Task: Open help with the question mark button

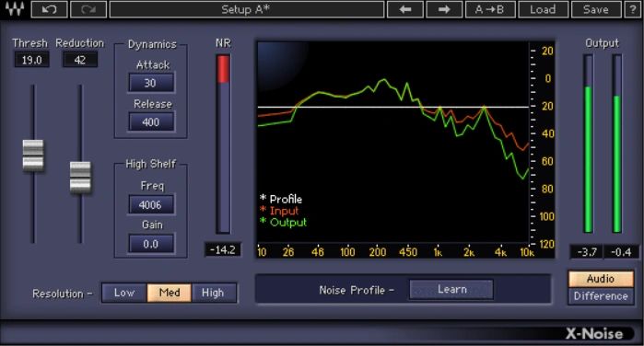Action: (633, 9)
